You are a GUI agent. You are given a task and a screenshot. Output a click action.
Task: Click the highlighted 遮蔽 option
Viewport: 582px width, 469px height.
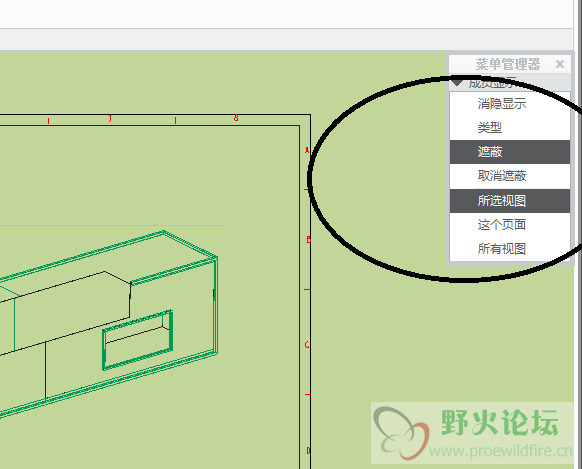[x=509, y=152]
